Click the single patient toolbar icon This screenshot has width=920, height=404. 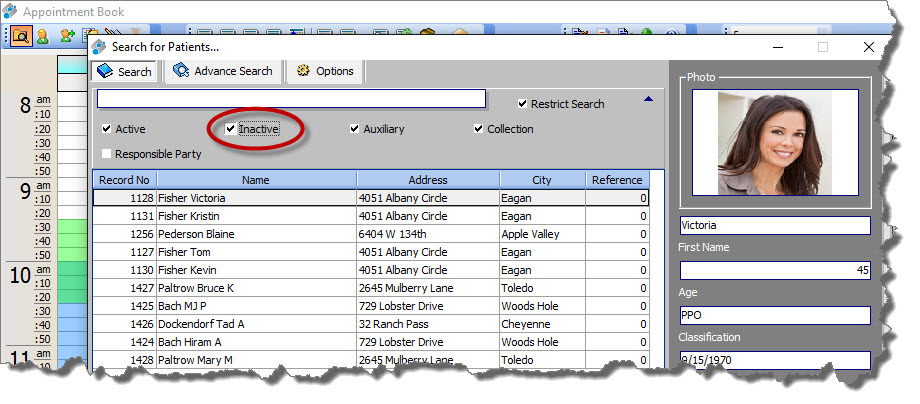[43, 36]
